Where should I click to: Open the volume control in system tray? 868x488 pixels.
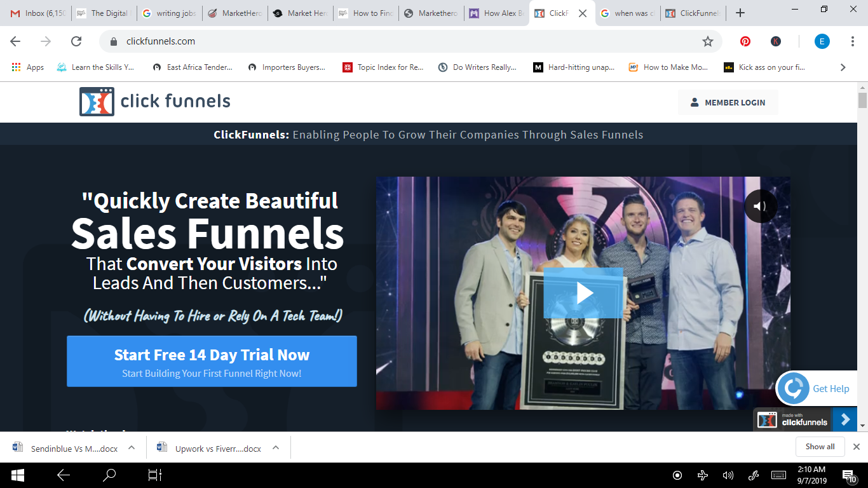click(x=728, y=475)
